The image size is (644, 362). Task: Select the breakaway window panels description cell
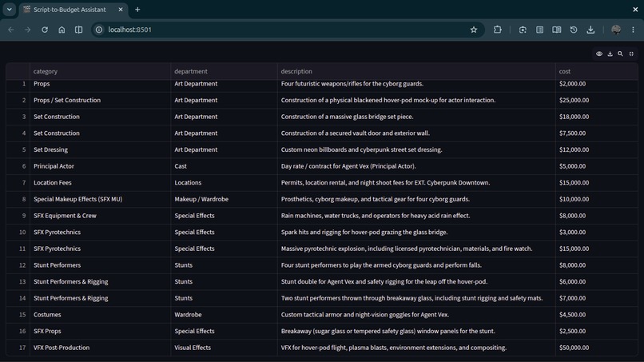(416, 331)
